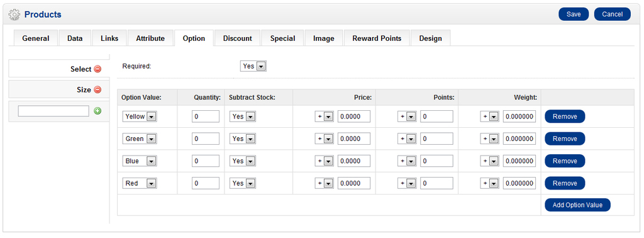Click the Products page heading
Screen dimensions: 644x238
tap(43, 14)
